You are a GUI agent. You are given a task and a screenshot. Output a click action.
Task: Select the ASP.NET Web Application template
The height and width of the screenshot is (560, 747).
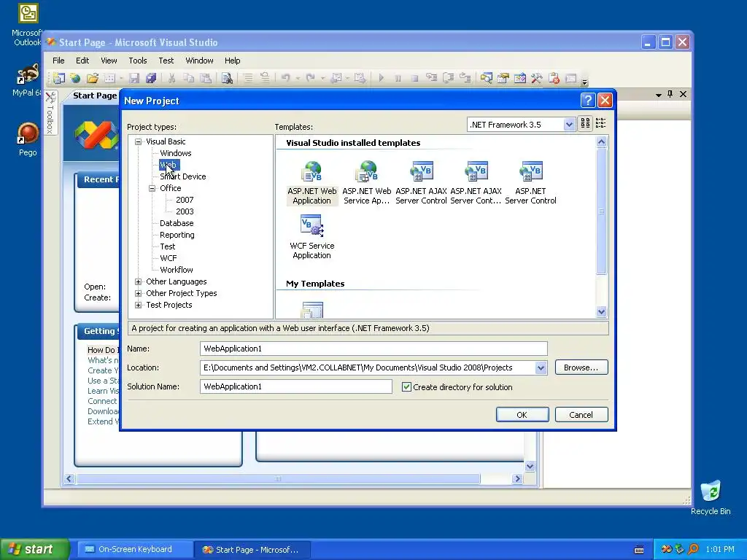[312, 183]
